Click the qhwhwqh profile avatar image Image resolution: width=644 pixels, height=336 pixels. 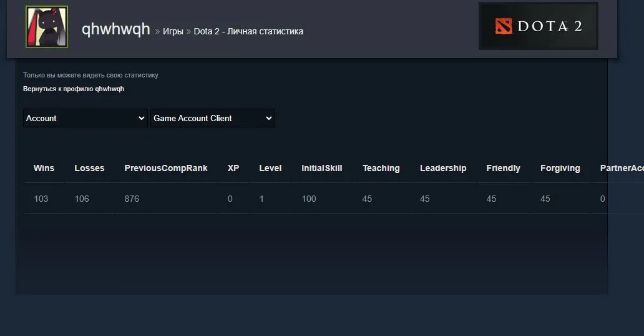(x=47, y=27)
